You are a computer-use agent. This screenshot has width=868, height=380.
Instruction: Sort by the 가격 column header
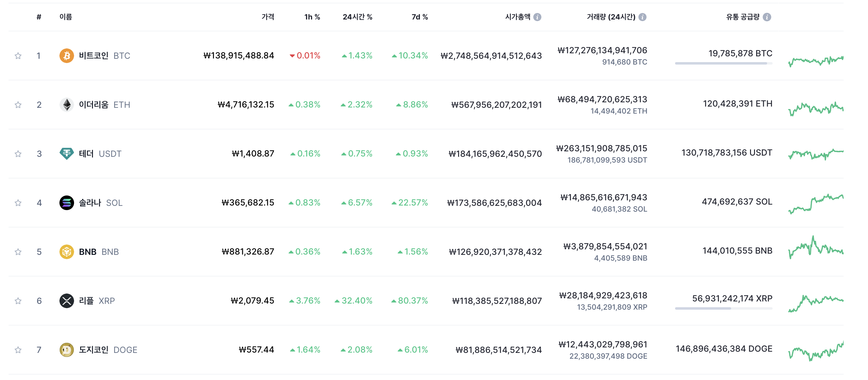tap(268, 17)
